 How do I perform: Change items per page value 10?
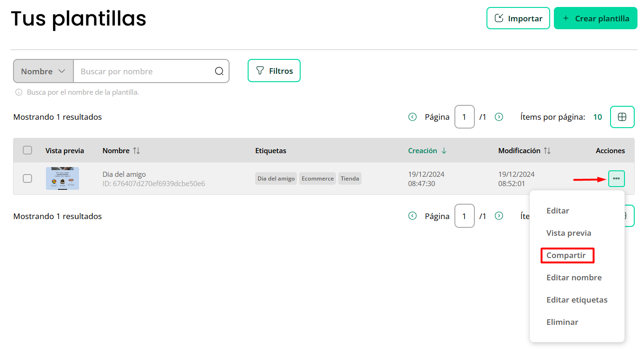pyautogui.click(x=598, y=117)
